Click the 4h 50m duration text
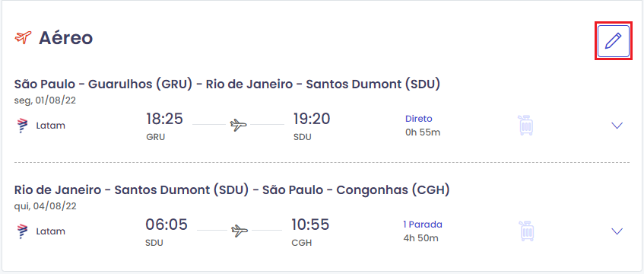This screenshot has height=274, width=644. click(421, 237)
